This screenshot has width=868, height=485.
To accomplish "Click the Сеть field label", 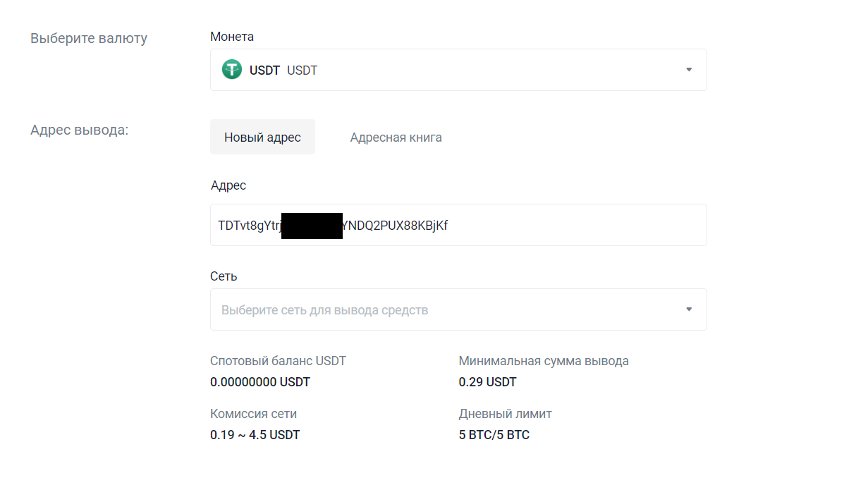I will coord(224,276).
